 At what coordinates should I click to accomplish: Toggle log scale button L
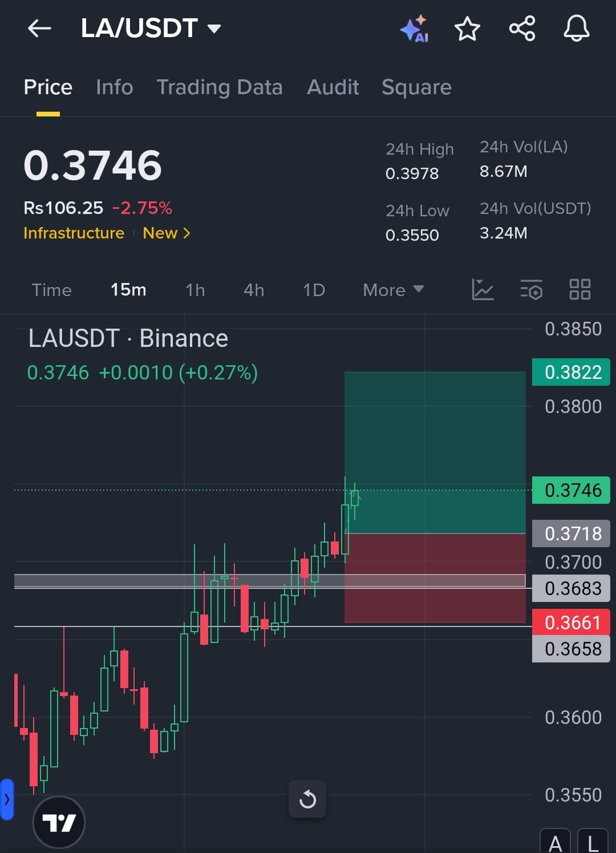click(x=593, y=841)
